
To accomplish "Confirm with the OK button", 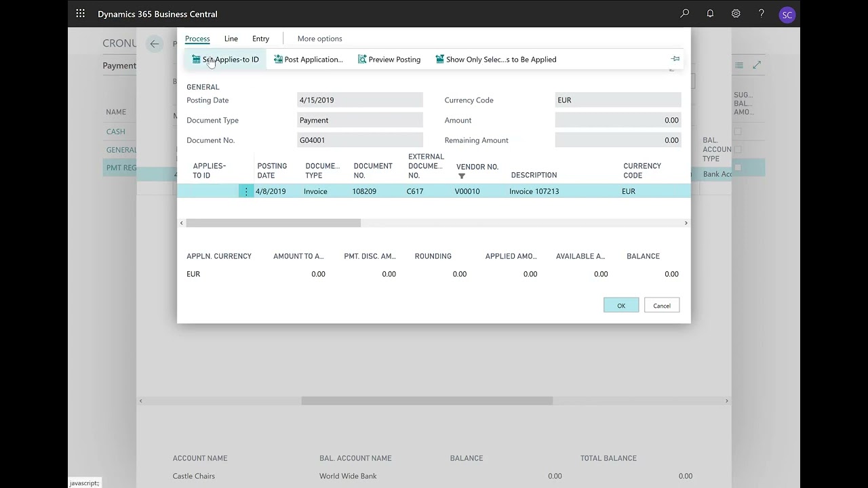I will coord(621,306).
